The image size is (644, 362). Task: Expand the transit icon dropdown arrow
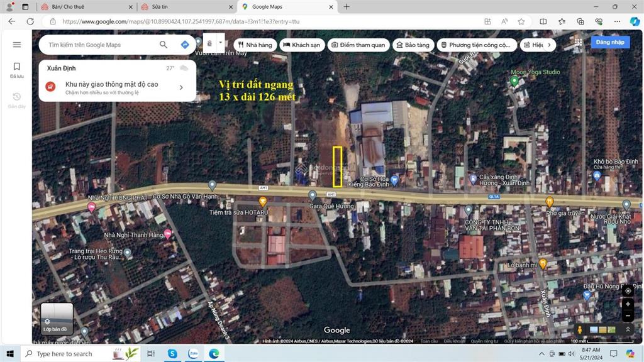pos(220,43)
